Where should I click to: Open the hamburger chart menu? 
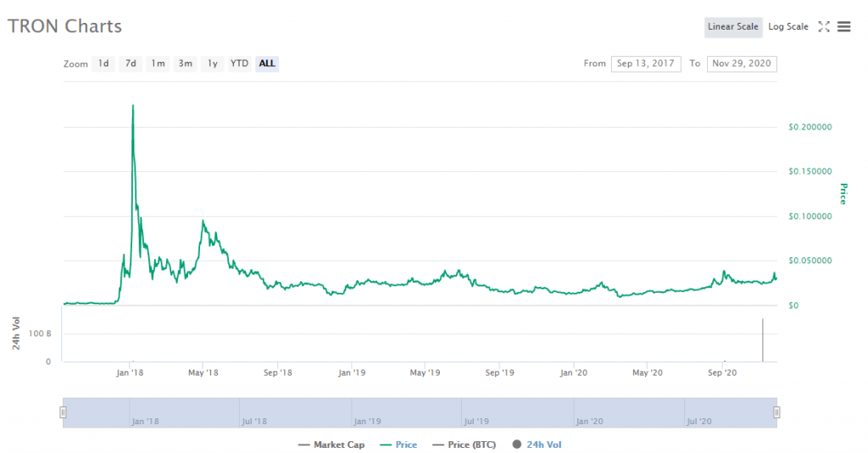click(x=843, y=27)
